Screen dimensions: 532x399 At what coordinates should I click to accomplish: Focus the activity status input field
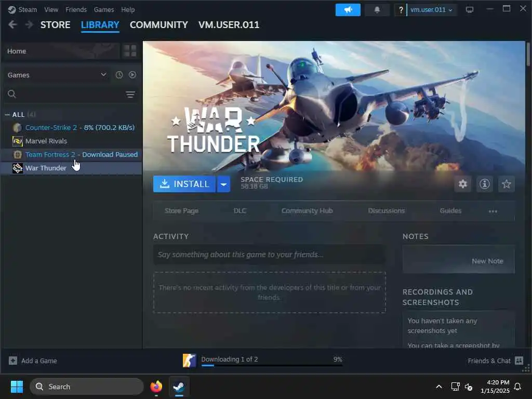[x=270, y=255]
